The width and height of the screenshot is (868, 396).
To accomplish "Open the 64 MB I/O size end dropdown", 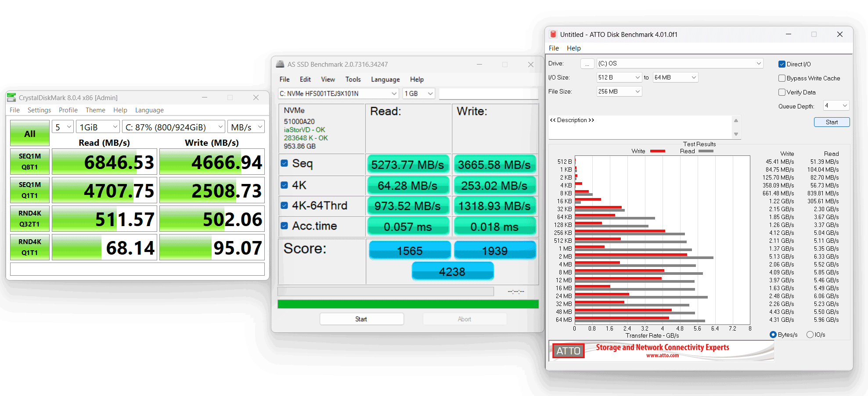I will 675,77.
